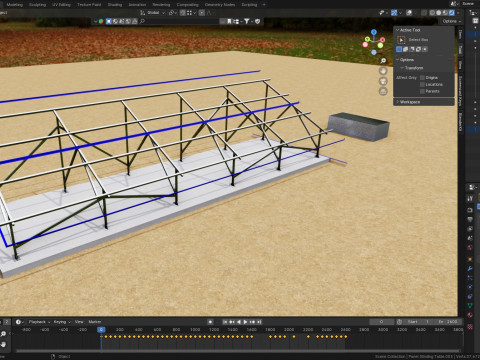Click the red X axis gizmo handle

point(382,40)
